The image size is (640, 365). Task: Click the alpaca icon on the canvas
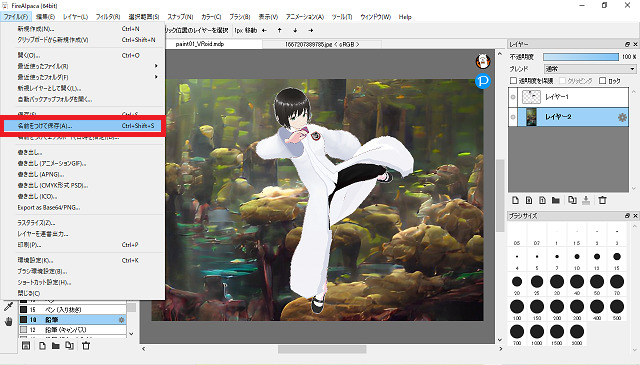pos(483,61)
